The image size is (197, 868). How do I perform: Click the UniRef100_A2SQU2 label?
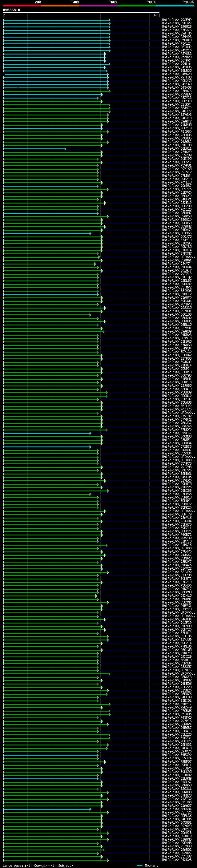[177, 94]
